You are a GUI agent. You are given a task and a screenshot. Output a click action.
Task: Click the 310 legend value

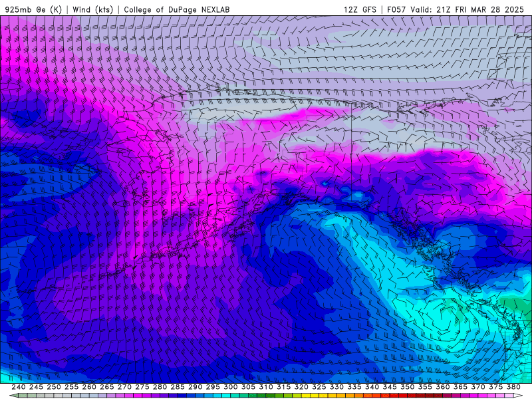click(x=265, y=387)
